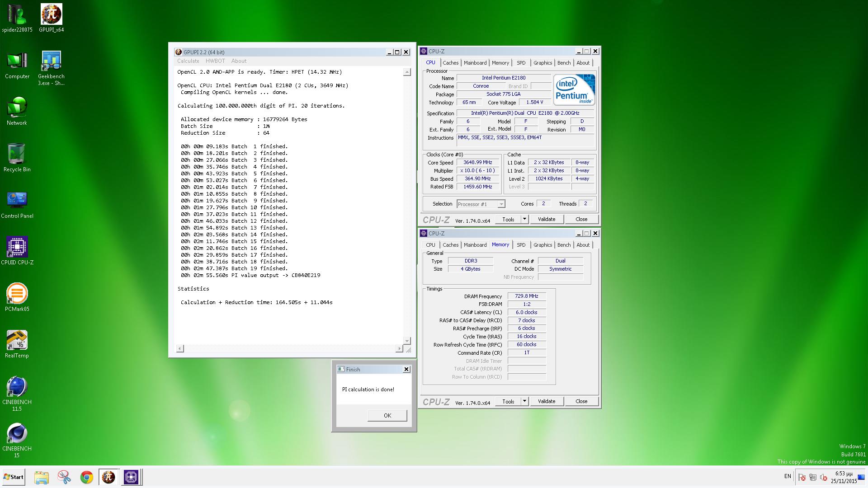Click the Intel Pentium inside logo
This screenshot has width=868, height=488.
tap(574, 89)
